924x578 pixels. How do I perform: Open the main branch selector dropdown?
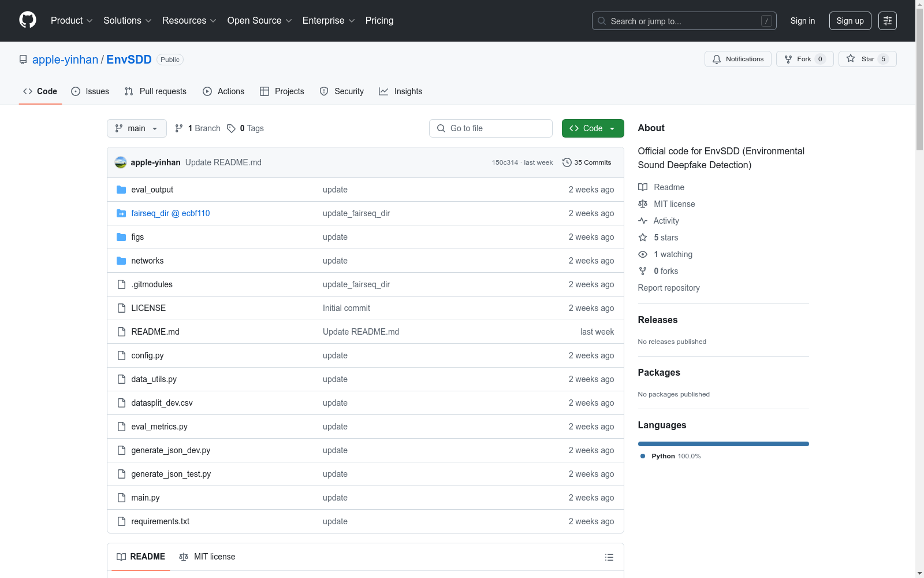137,128
